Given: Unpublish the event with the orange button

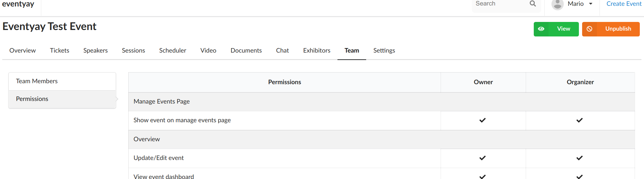Looking at the screenshot, I should point(611,29).
